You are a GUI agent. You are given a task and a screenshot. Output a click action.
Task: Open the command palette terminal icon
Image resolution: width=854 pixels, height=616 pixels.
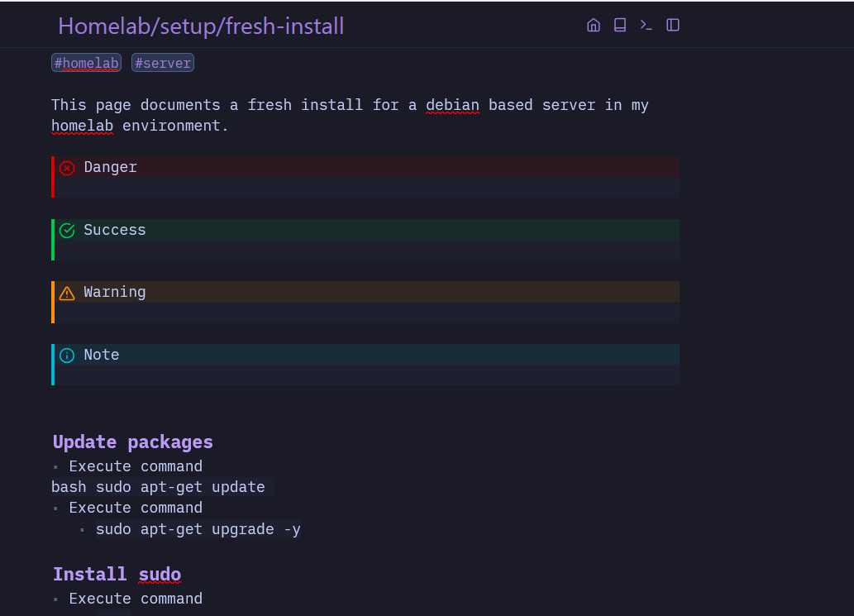646,25
